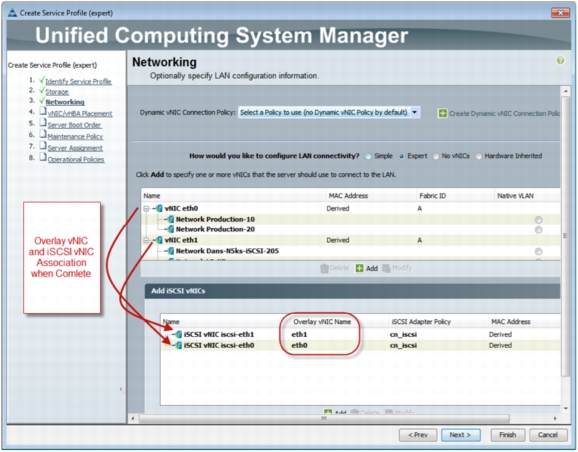Click left arrow of horizontal scrollbar
Image resolution: width=578 pixels, height=452 pixels.
(133, 419)
